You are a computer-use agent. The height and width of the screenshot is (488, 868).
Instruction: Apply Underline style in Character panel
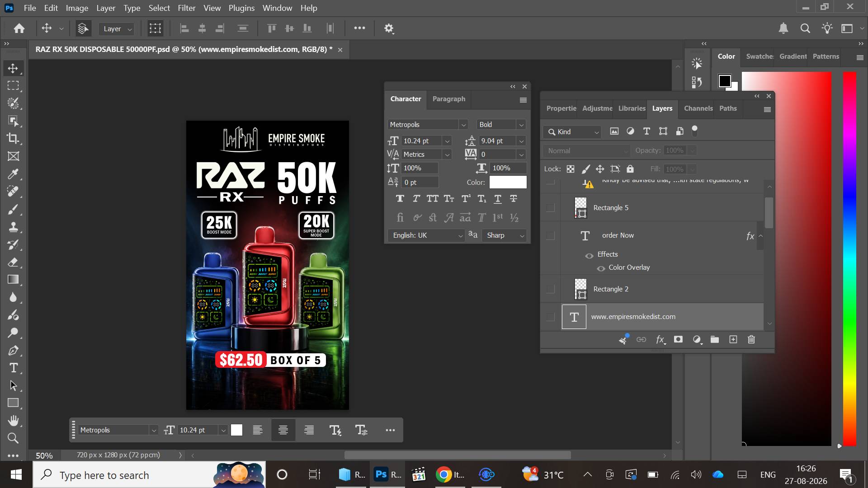click(498, 198)
